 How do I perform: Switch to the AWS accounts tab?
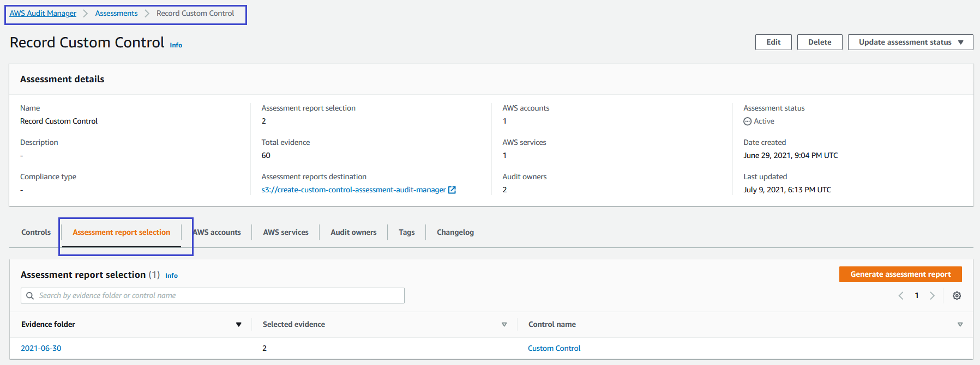tap(217, 233)
